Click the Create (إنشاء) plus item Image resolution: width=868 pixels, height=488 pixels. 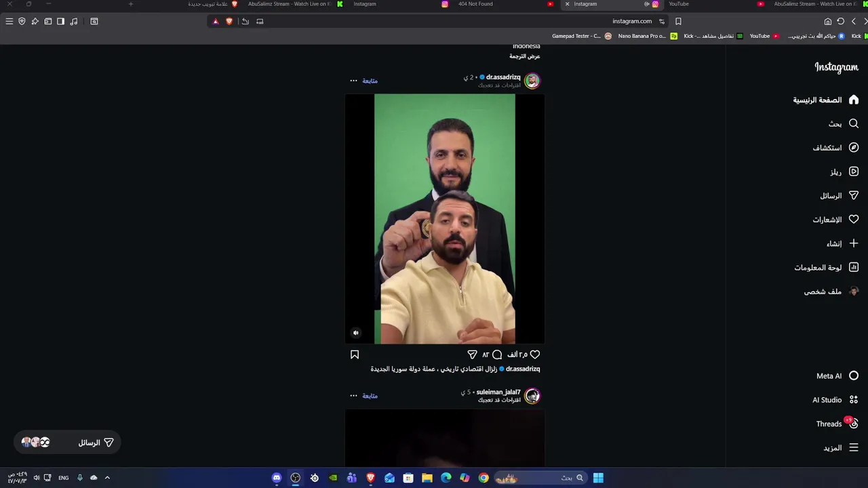click(842, 243)
